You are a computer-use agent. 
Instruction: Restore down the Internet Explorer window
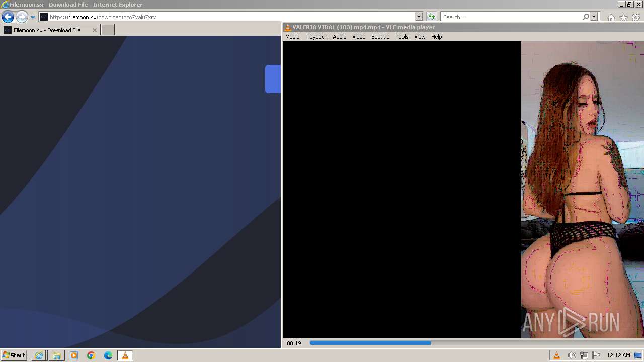629,5
